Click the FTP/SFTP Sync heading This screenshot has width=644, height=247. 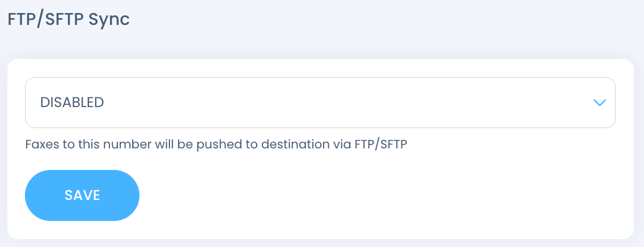69,19
